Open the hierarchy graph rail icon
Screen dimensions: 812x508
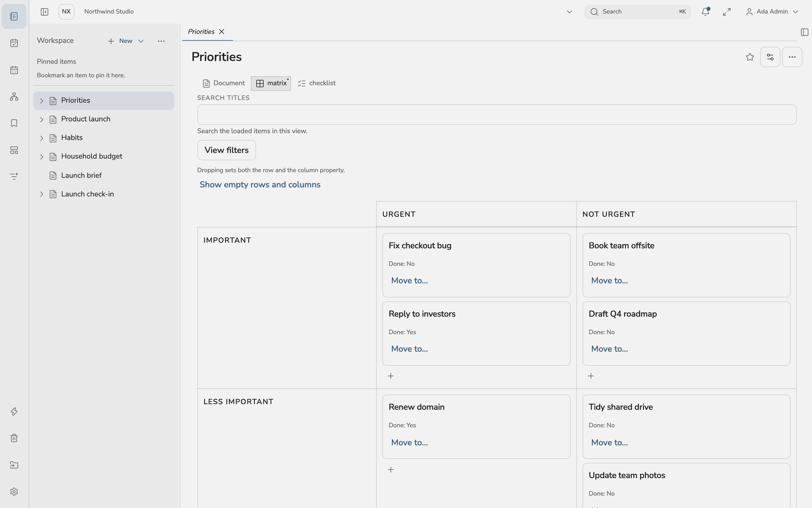14,97
